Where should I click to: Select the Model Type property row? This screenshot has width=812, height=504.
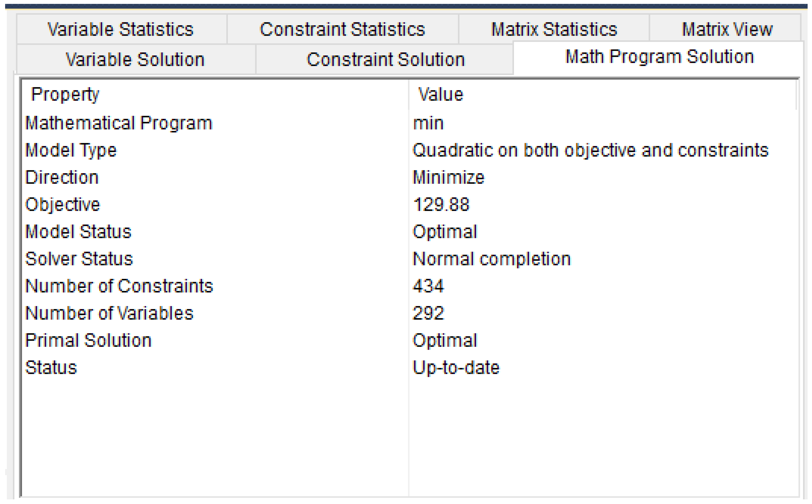pyautogui.click(x=71, y=150)
